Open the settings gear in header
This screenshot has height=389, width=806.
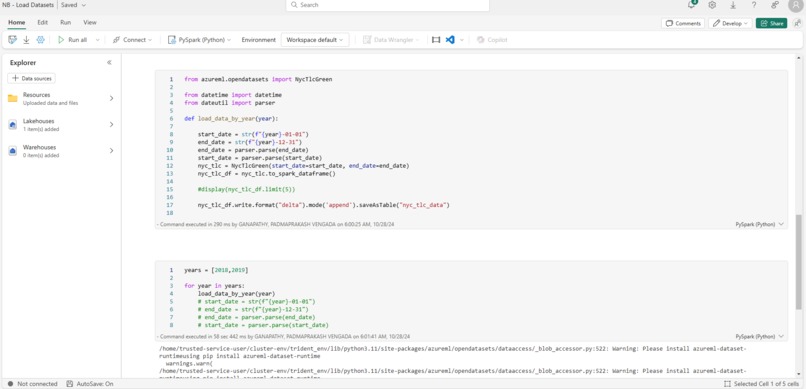pyautogui.click(x=712, y=5)
